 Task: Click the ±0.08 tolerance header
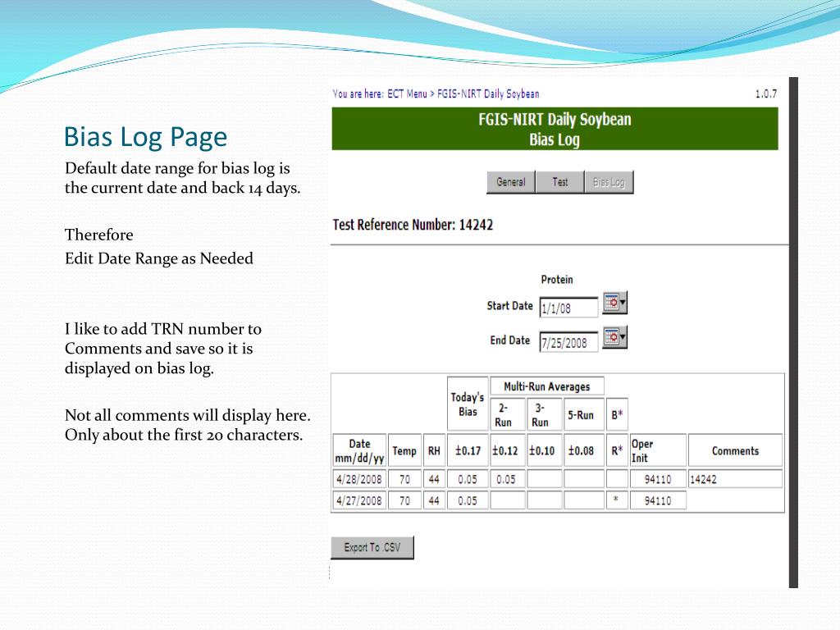(x=584, y=450)
